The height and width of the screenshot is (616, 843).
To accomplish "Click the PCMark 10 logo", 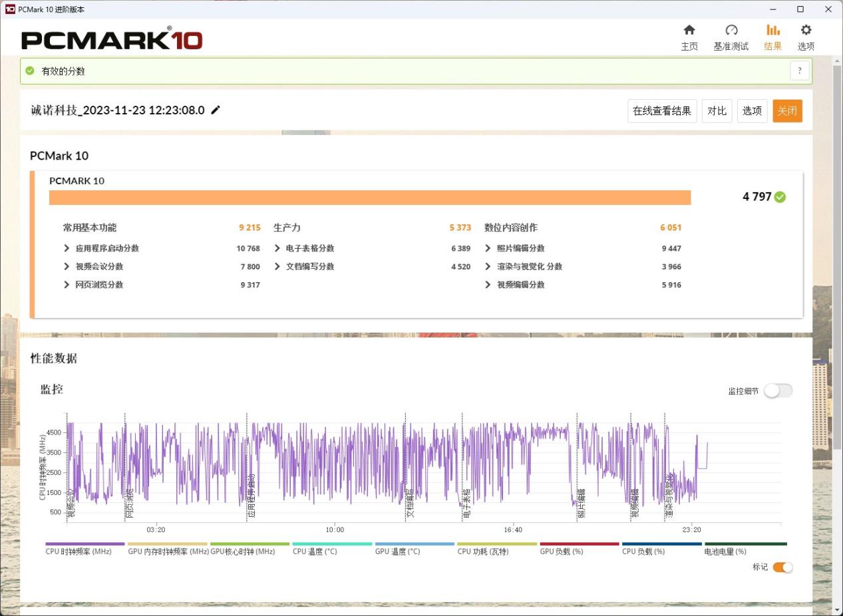I will [x=112, y=39].
